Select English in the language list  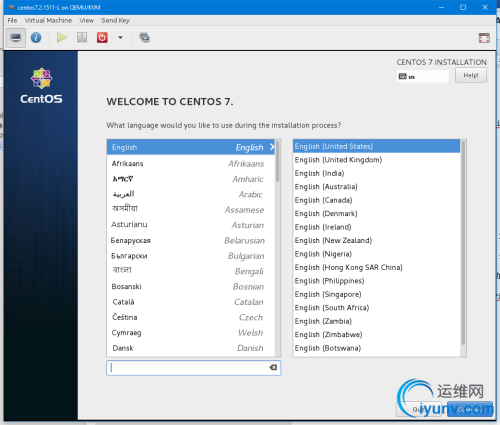(191, 147)
